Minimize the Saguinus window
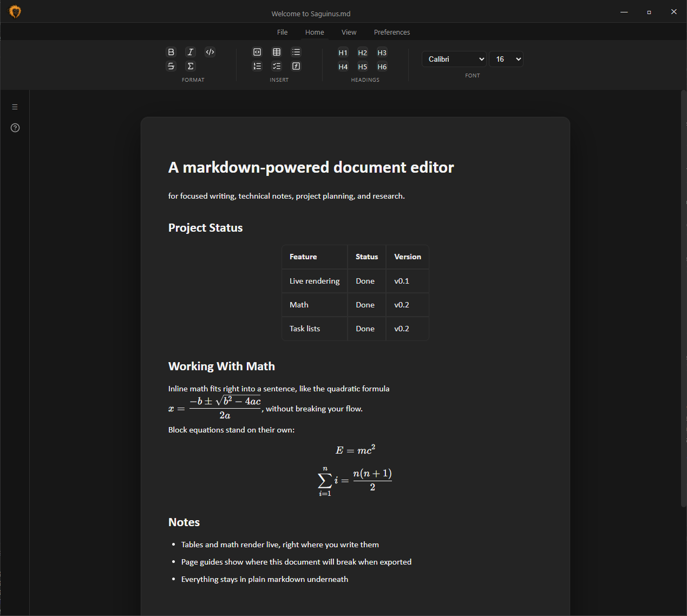The height and width of the screenshot is (616, 687). 624,11
